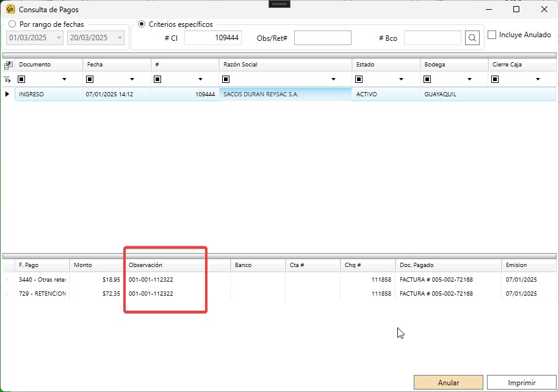This screenshot has height=392, width=559.
Task: Sort by the Monto column header
Action: 96,265
